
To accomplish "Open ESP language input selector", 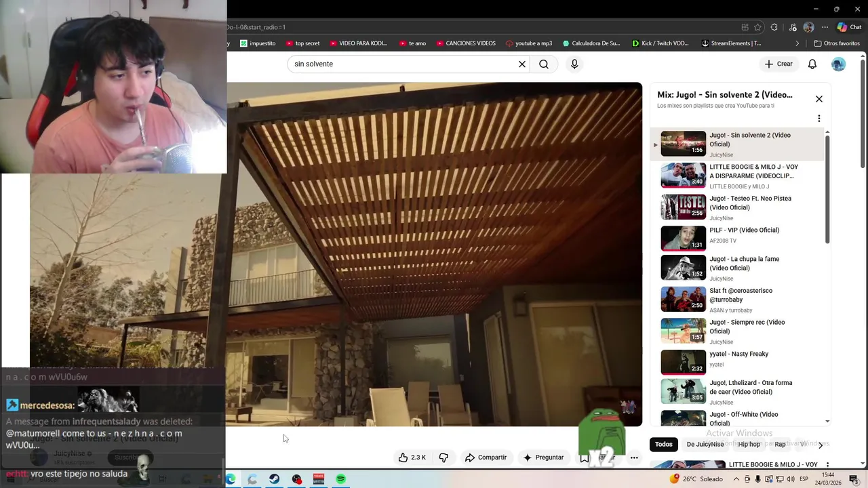I will [804, 479].
